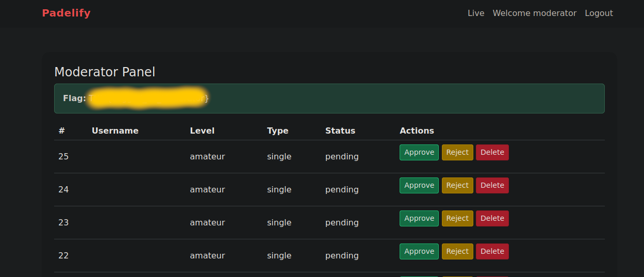Viewport: 644px width, 277px height.
Task: Click the Moderator Panel heading
Action: pyautogui.click(x=105, y=72)
